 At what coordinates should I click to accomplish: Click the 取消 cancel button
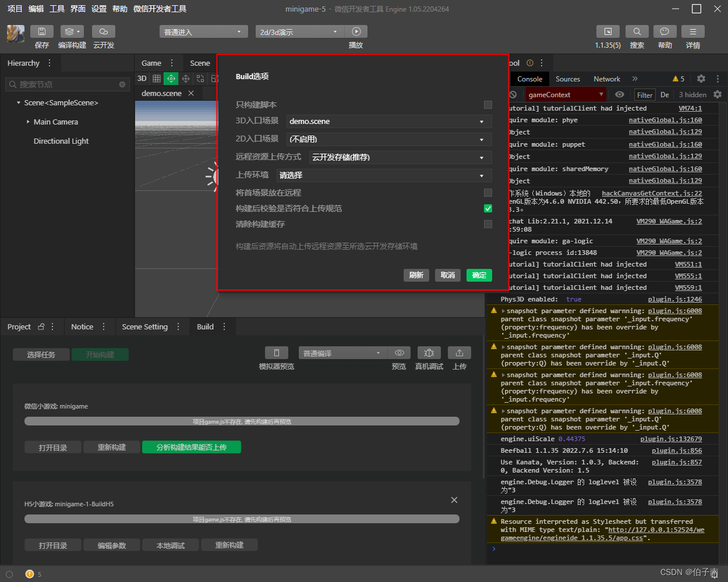[x=448, y=275]
